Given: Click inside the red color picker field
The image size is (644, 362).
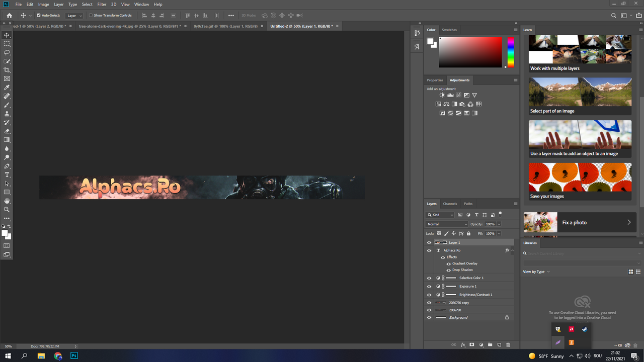Looking at the screenshot, I should tap(470, 52).
